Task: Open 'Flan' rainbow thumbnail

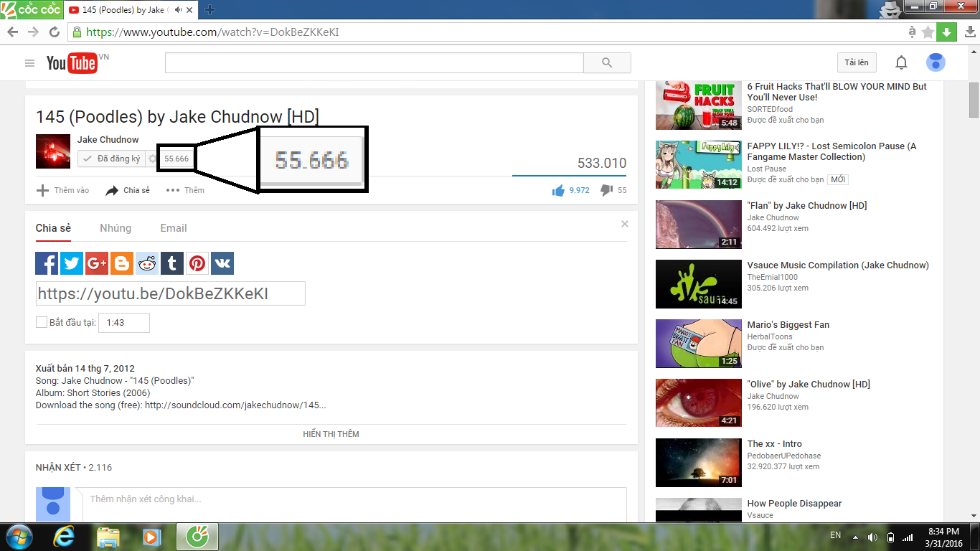Action: 698,225
